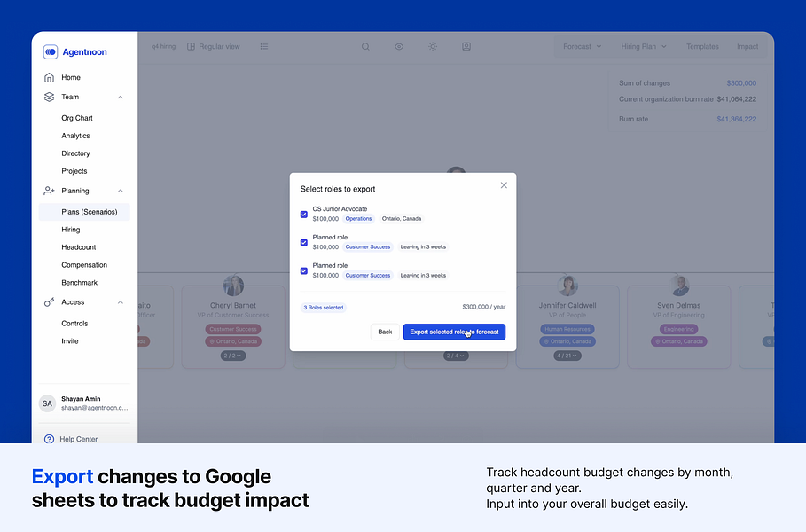Open Org Chart in the sidebar
806x532 pixels.
(x=77, y=118)
